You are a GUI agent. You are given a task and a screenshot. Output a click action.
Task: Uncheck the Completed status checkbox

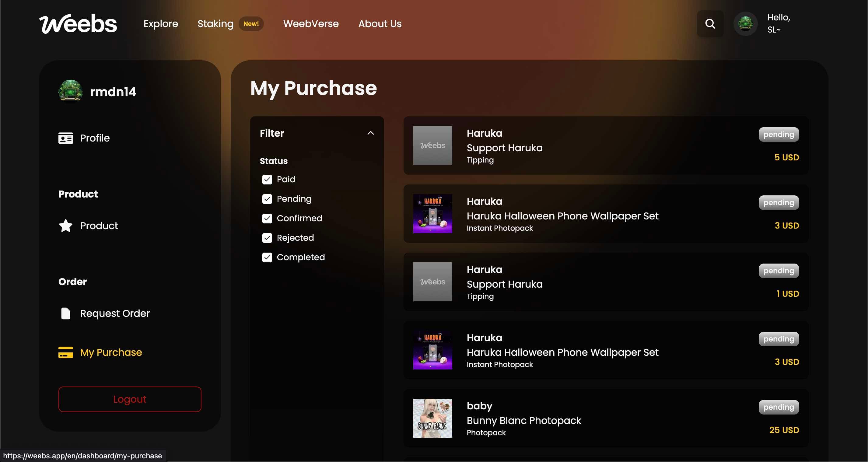point(267,257)
